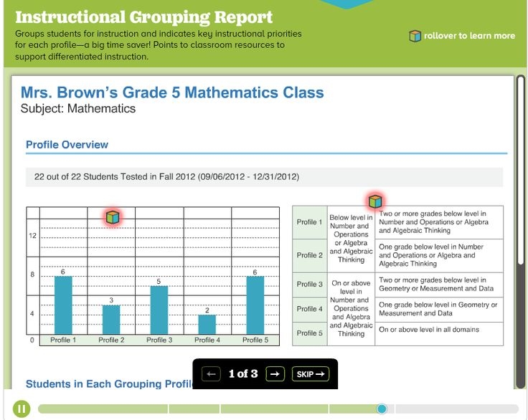
Task: Click the timeline progress handle
Action: [x=382, y=409]
